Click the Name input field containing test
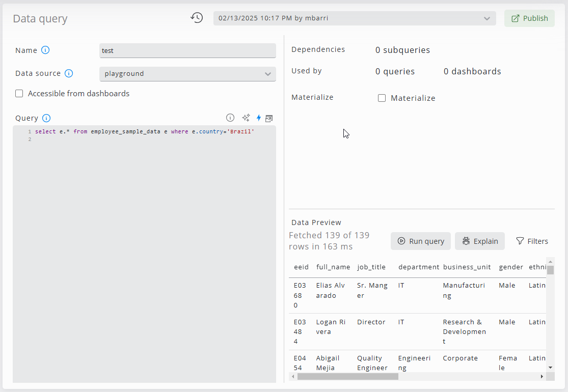This screenshot has width=568, height=392. pyautogui.click(x=187, y=50)
